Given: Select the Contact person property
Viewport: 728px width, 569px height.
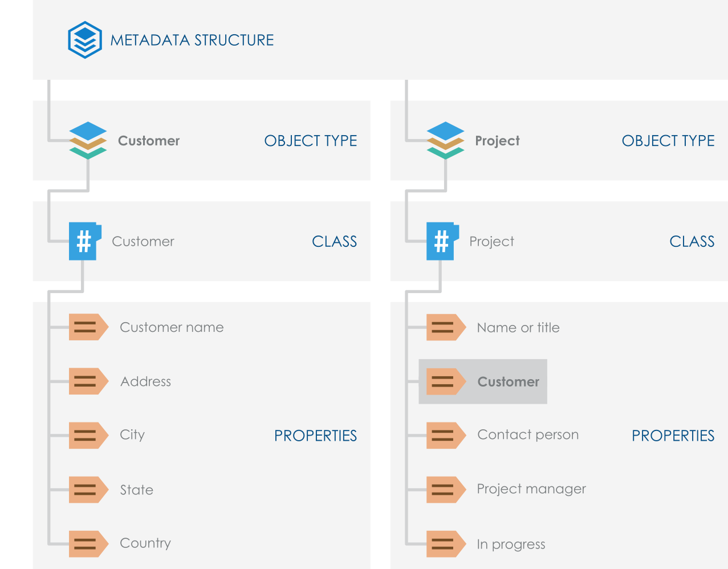Looking at the screenshot, I should coord(528,435).
